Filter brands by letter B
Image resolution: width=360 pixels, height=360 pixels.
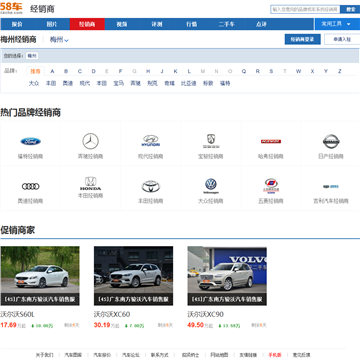[x=66, y=71]
